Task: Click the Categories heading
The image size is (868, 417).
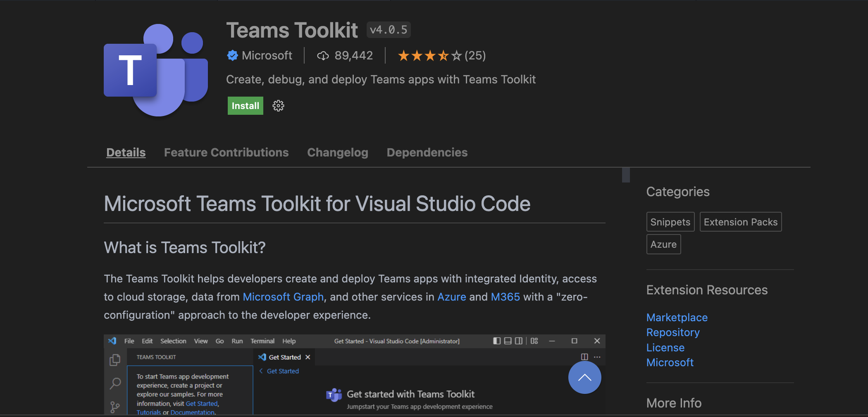Action: pyautogui.click(x=678, y=192)
